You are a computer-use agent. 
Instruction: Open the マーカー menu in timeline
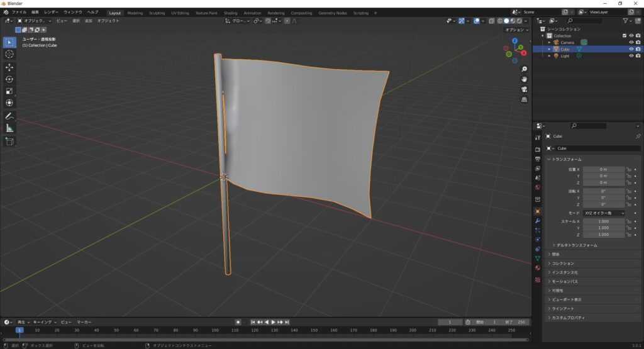tap(84, 322)
